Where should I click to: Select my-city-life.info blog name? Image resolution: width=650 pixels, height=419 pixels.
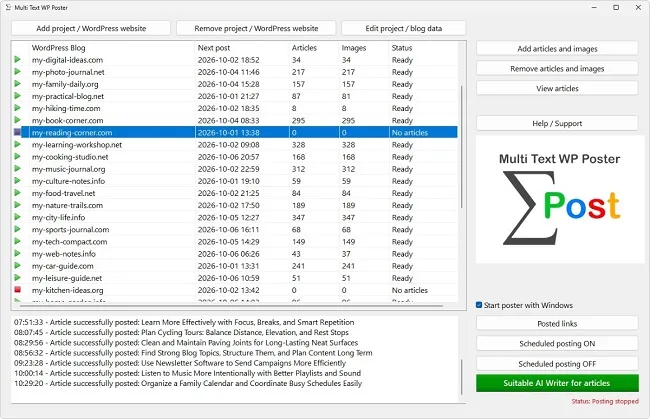(x=58, y=217)
